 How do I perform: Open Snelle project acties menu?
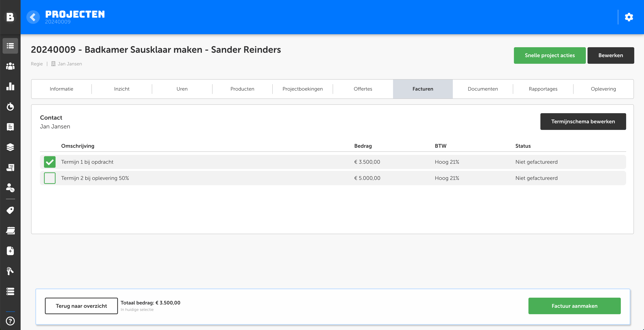549,55
